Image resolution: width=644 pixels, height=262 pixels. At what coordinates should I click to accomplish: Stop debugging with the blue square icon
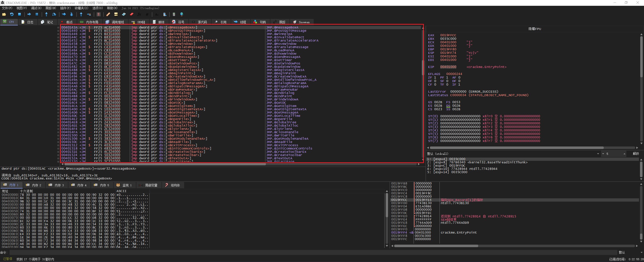pyautogui.click(x=19, y=14)
